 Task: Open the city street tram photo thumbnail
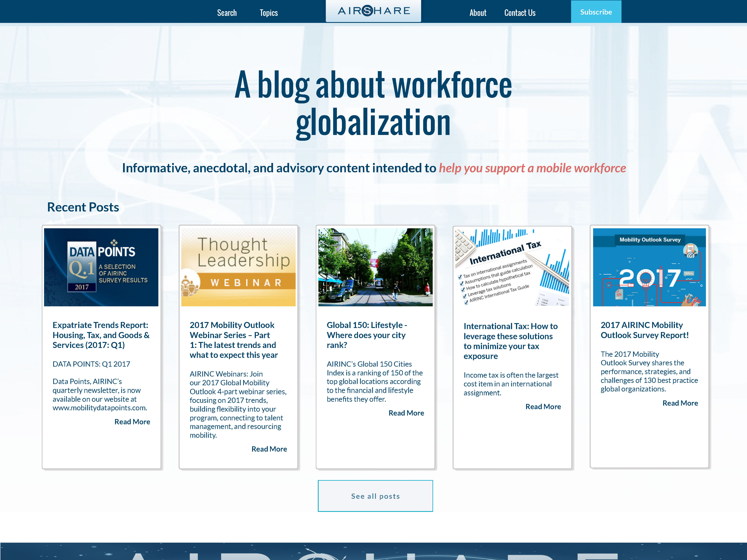375,267
